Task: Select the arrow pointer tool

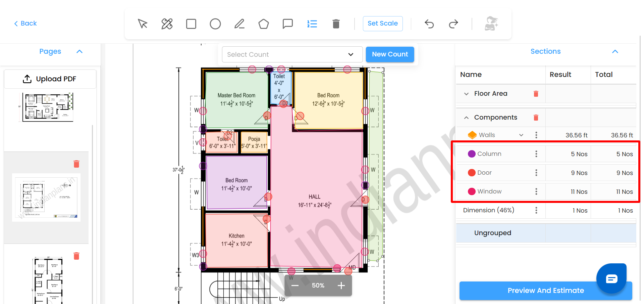Action: 143,24
